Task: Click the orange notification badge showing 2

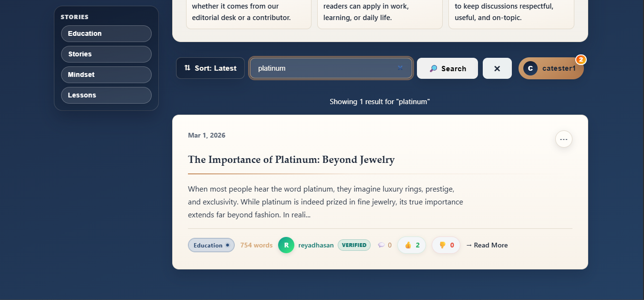Action: tap(581, 60)
